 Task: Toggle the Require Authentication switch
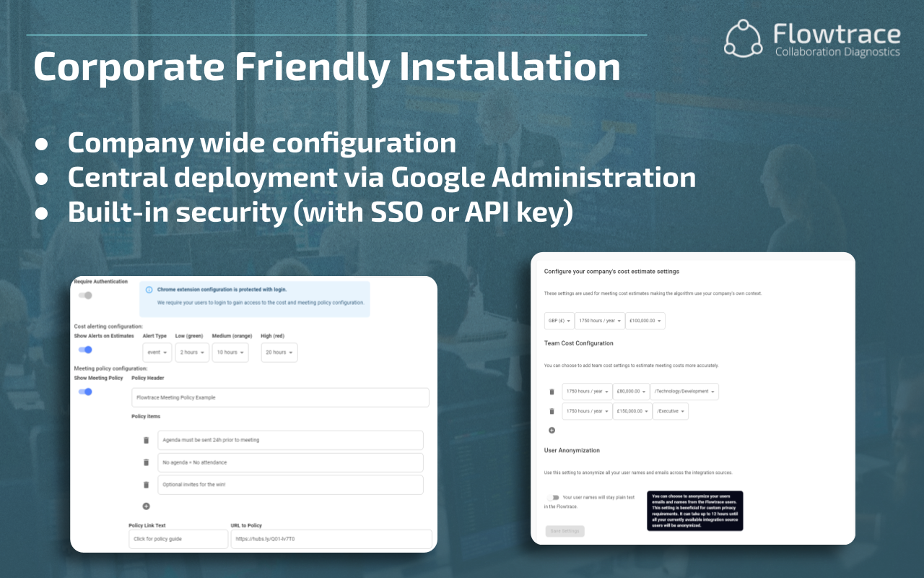[85, 295]
